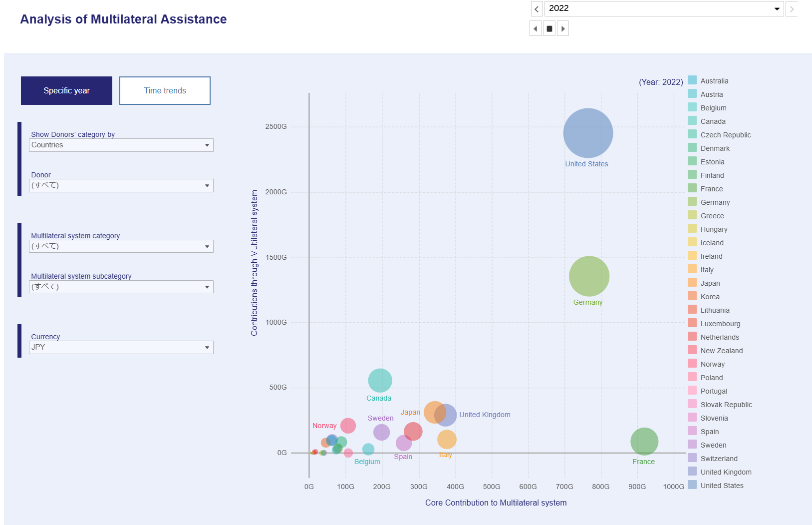
Task: Highlight Slovenia in the legend
Action: pos(714,418)
